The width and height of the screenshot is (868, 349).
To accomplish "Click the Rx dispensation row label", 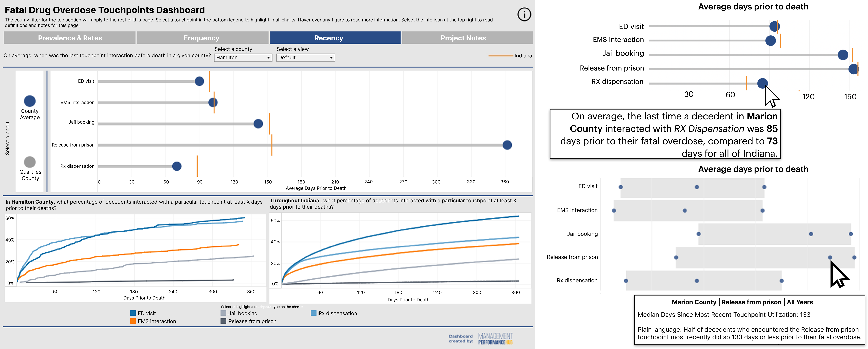I will point(78,166).
